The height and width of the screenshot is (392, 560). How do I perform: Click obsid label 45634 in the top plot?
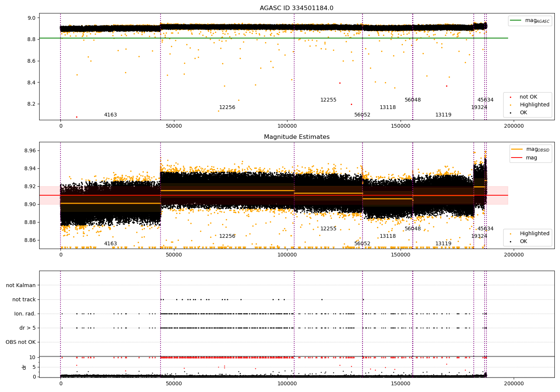point(485,100)
